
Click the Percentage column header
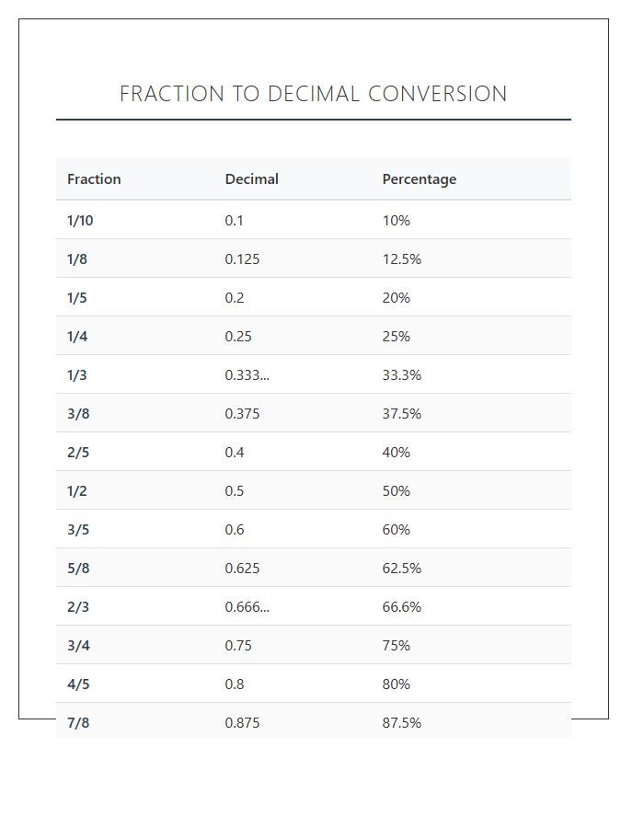pos(420,179)
